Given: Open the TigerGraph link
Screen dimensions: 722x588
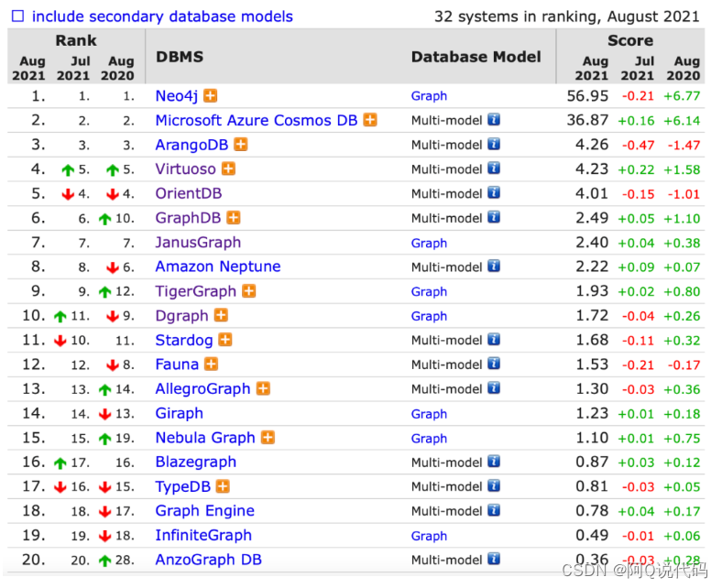Looking at the screenshot, I should point(196,291).
